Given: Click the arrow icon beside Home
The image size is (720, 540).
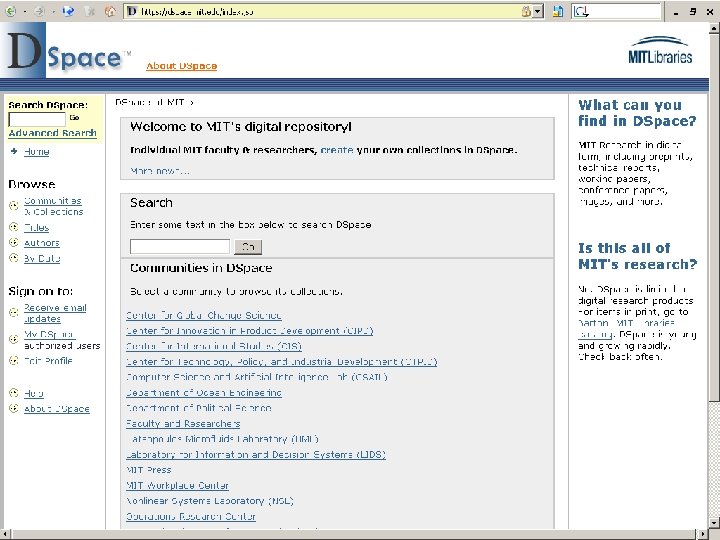Looking at the screenshot, I should (14, 151).
